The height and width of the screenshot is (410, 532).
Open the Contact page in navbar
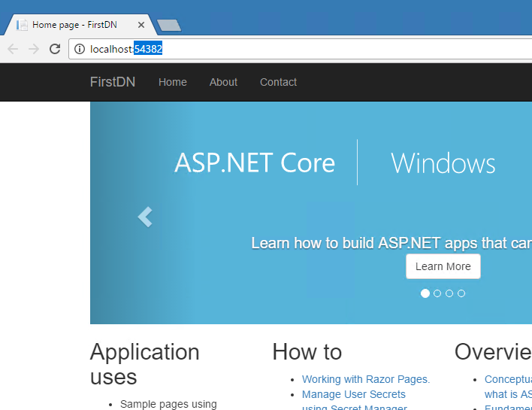pyautogui.click(x=278, y=82)
